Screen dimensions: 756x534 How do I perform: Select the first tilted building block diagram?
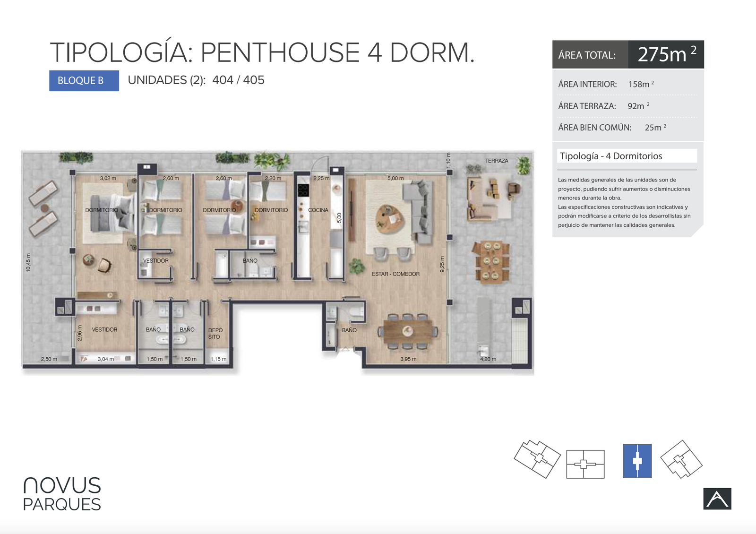[x=537, y=459]
